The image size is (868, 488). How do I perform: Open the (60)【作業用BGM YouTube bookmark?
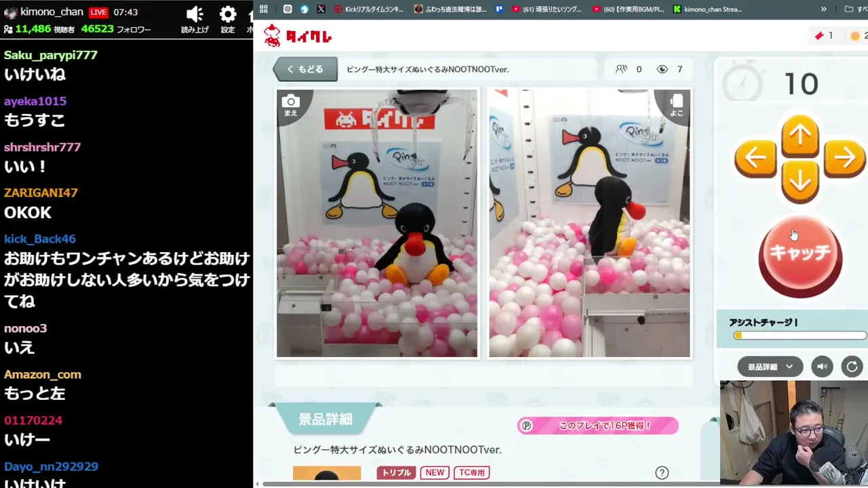point(628,9)
